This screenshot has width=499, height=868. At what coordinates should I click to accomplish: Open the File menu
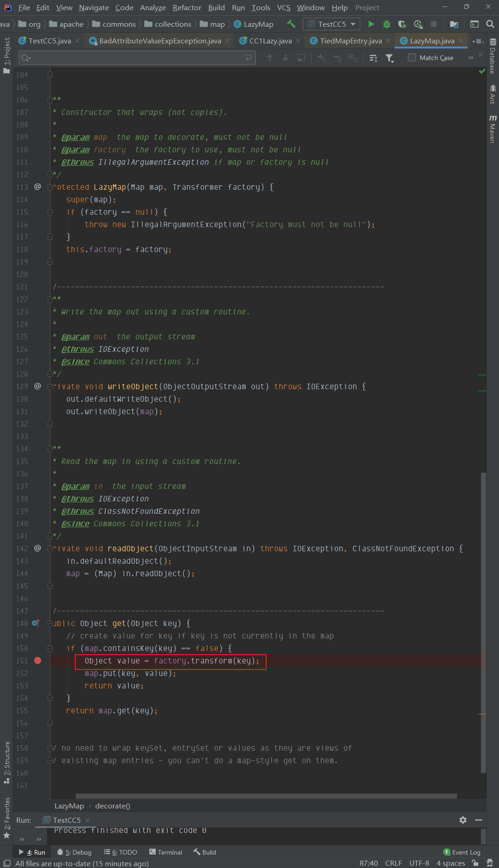click(24, 7)
